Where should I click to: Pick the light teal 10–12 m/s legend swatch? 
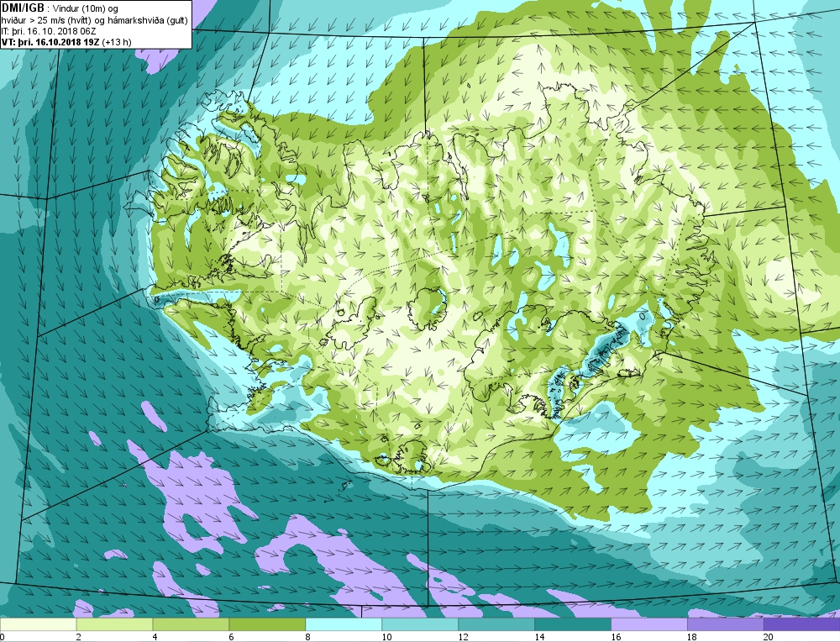(x=420, y=624)
